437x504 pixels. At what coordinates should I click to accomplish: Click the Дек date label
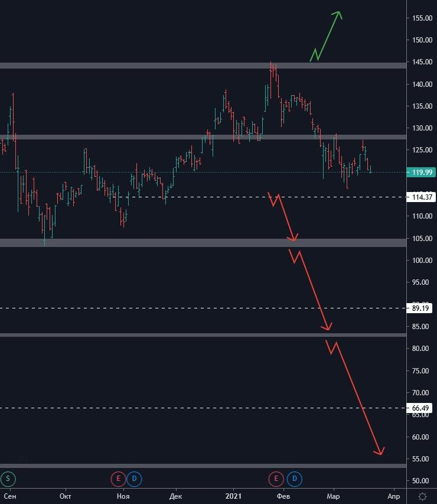175,496
